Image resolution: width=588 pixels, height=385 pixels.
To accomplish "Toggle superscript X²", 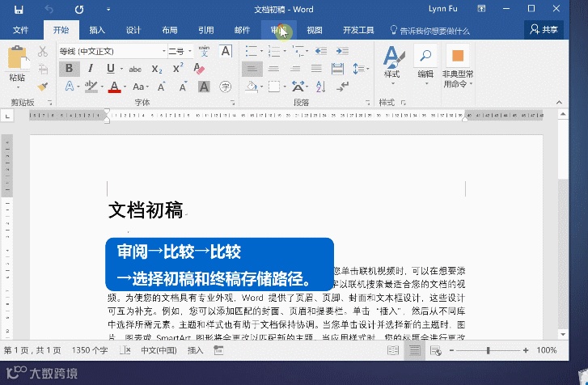I will coord(178,68).
